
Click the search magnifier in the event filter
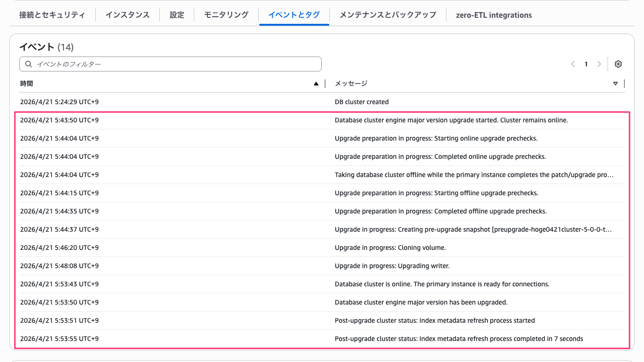(28, 64)
